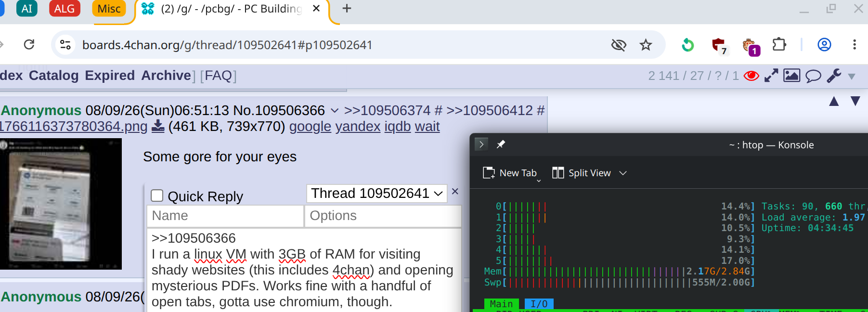Click the Konsole terminal prompt icon in titlebar
The height and width of the screenshot is (312, 868).
point(481,144)
